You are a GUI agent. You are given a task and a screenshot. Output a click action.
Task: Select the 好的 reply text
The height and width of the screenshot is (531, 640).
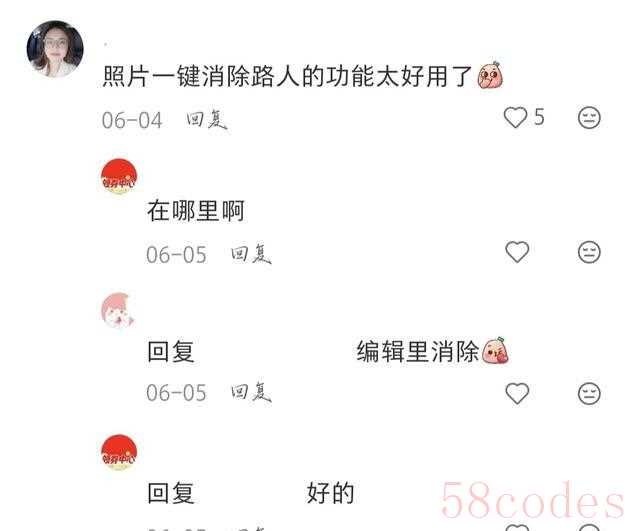click(x=330, y=493)
